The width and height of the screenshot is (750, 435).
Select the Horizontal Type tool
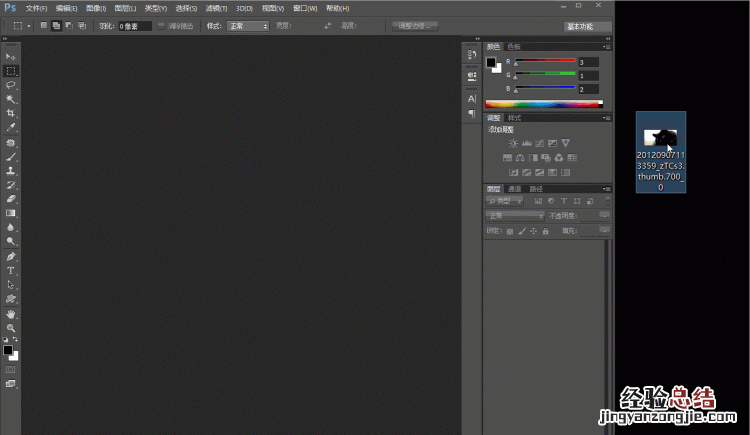coord(11,270)
